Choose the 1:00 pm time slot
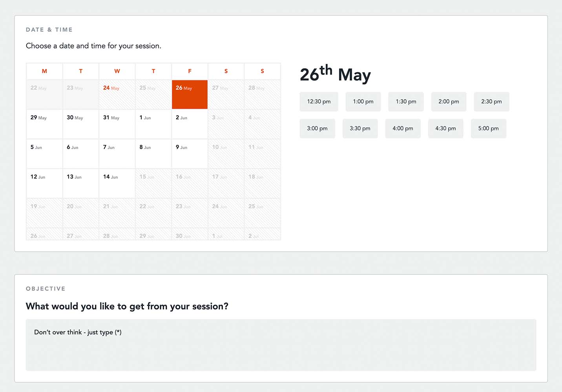562x392 pixels. coord(363,102)
